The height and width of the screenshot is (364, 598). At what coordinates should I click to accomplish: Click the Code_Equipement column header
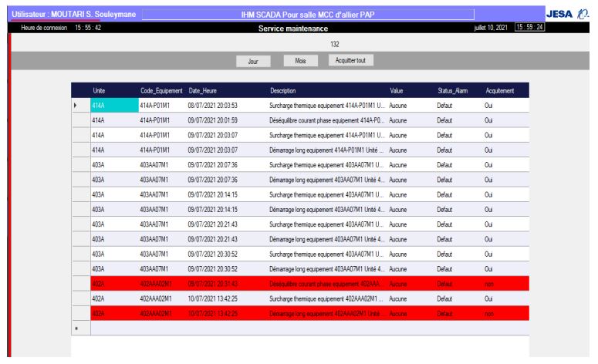(x=160, y=90)
